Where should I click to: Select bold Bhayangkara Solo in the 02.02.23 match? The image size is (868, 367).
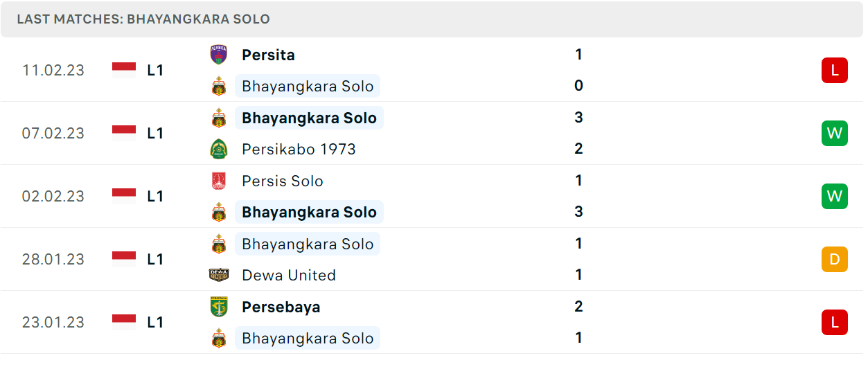coord(309,212)
